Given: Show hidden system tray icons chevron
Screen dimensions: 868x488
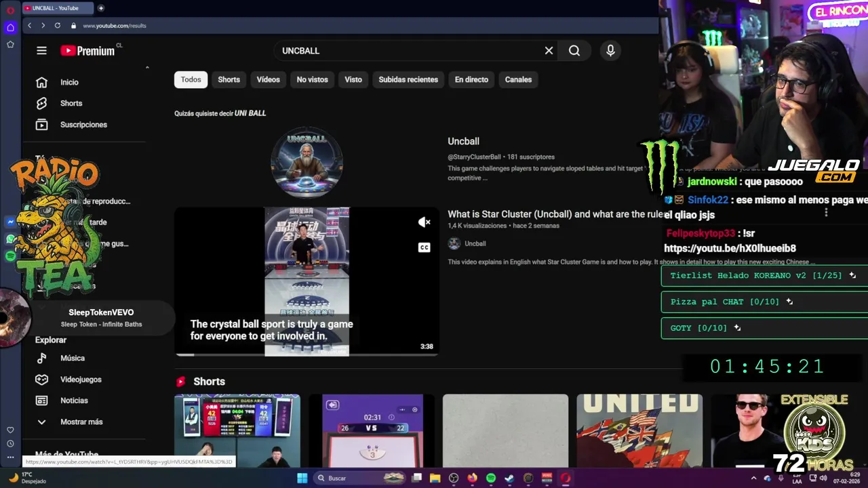Looking at the screenshot, I should 753,478.
